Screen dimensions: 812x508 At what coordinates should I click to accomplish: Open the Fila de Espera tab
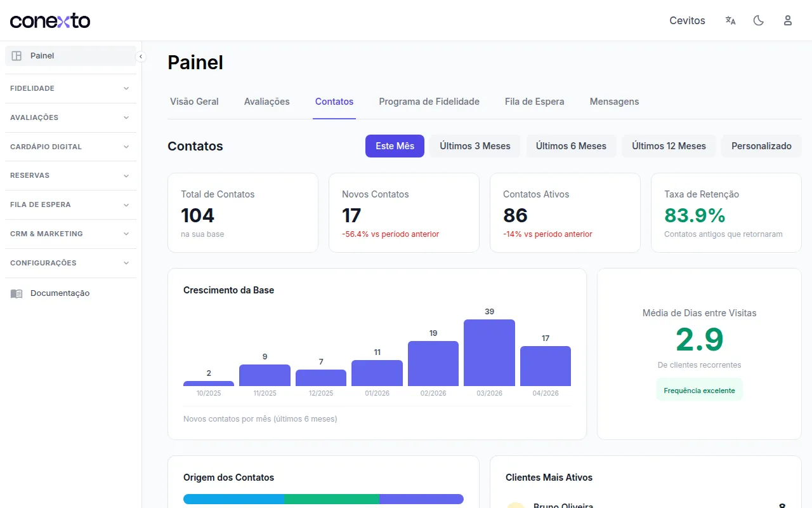[x=535, y=102]
